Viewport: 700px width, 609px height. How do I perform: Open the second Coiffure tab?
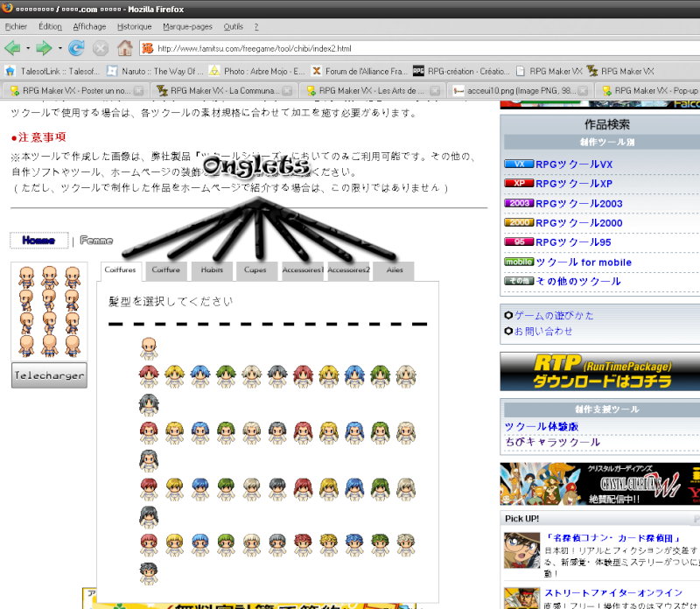point(165,270)
